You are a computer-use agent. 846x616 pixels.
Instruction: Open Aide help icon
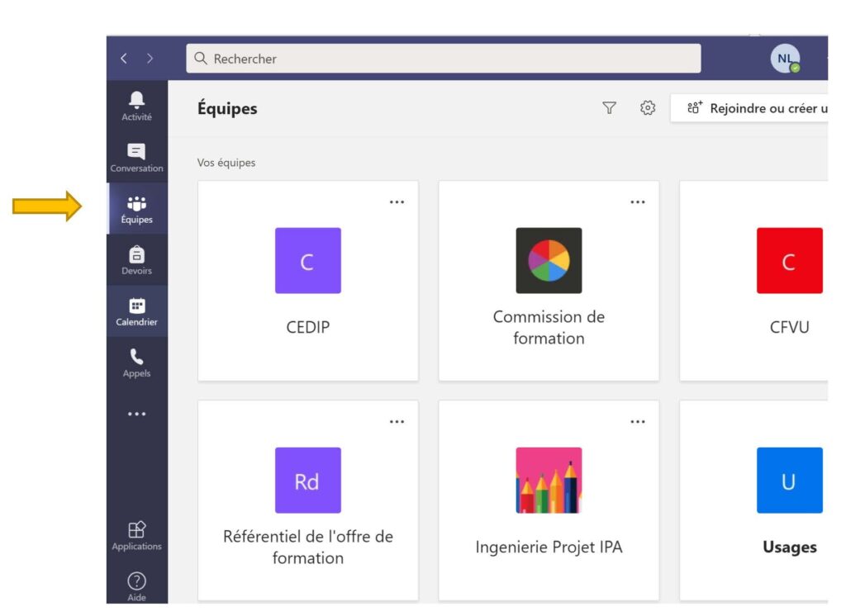coord(136,585)
